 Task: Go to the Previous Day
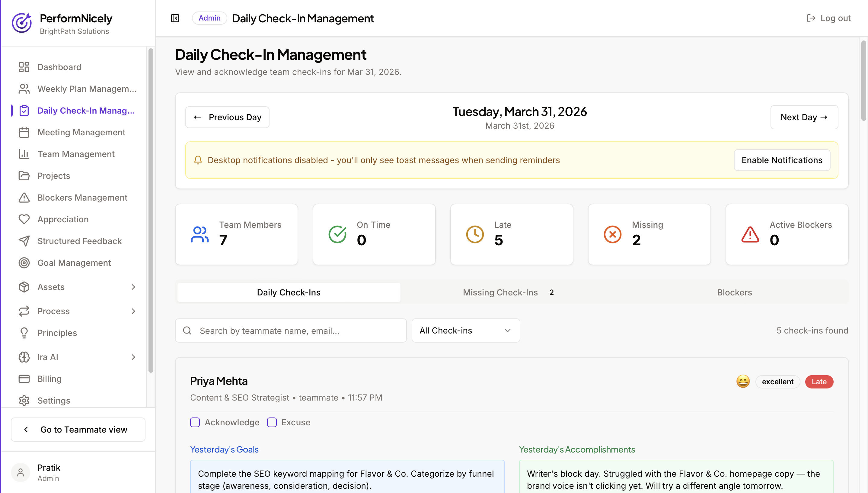tap(227, 117)
